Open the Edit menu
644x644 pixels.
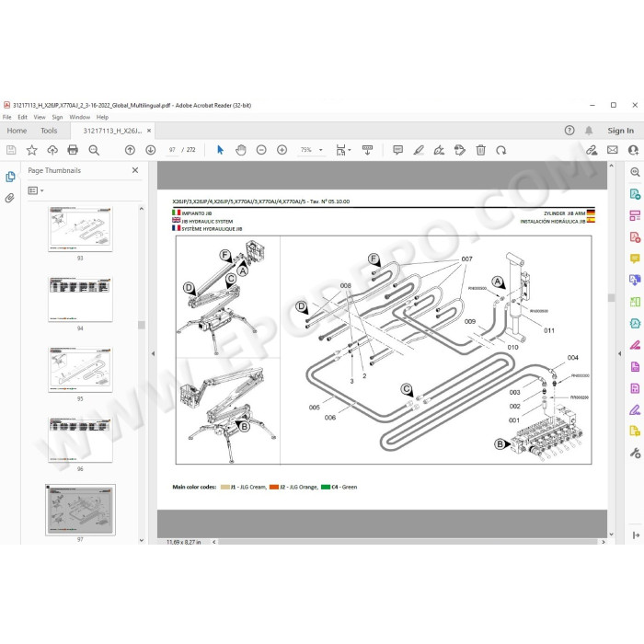pos(22,117)
